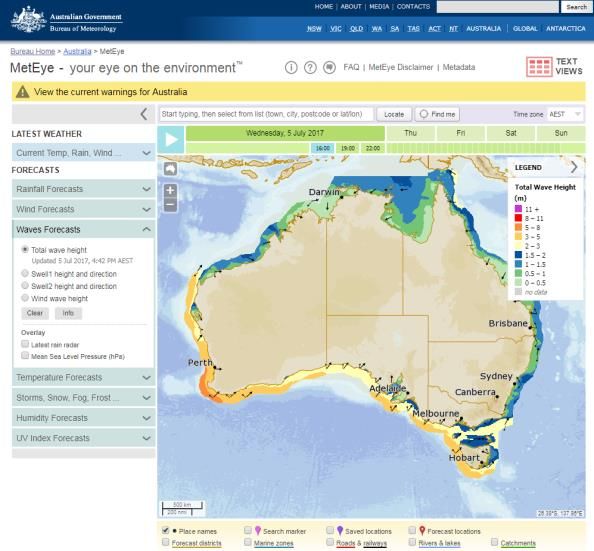The width and height of the screenshot is (594, 551).
Task: Open the Time zone AEST dropdown
Action: click(x=565, y=114)
